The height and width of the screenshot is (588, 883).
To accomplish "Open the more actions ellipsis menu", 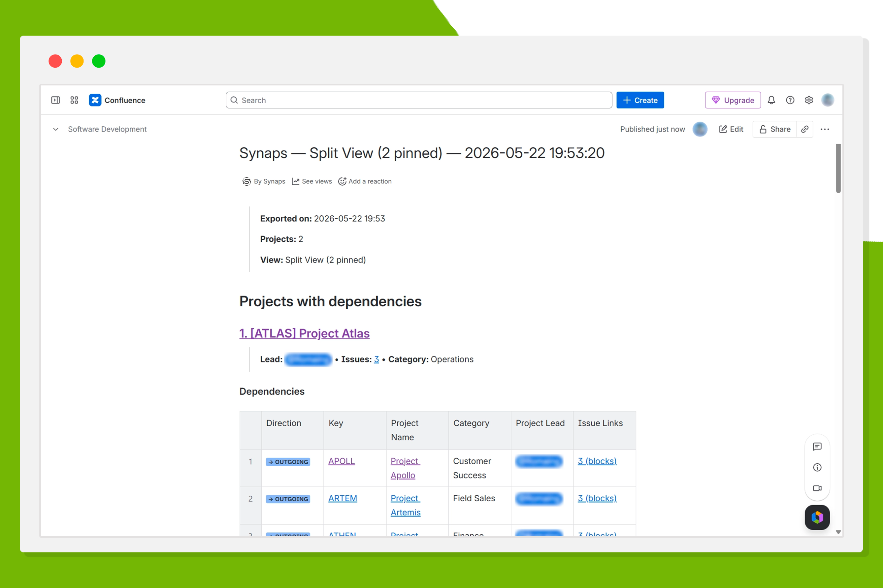I will click(825, 129).
